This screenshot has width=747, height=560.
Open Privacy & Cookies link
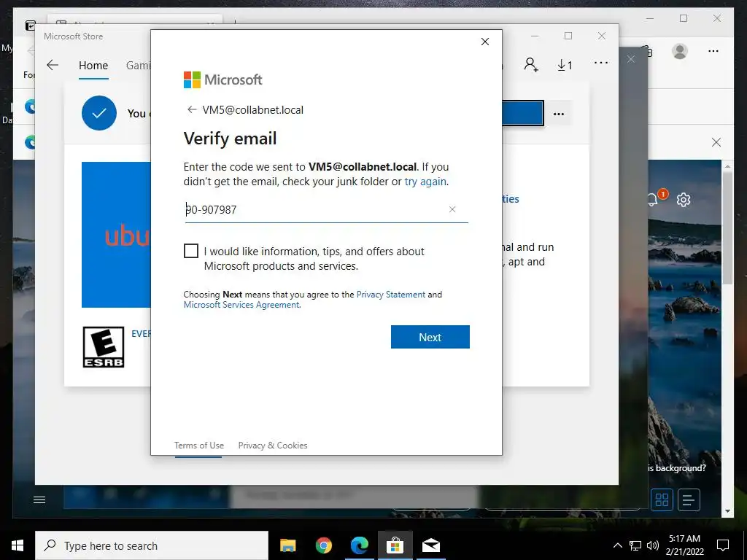point(273,446)
